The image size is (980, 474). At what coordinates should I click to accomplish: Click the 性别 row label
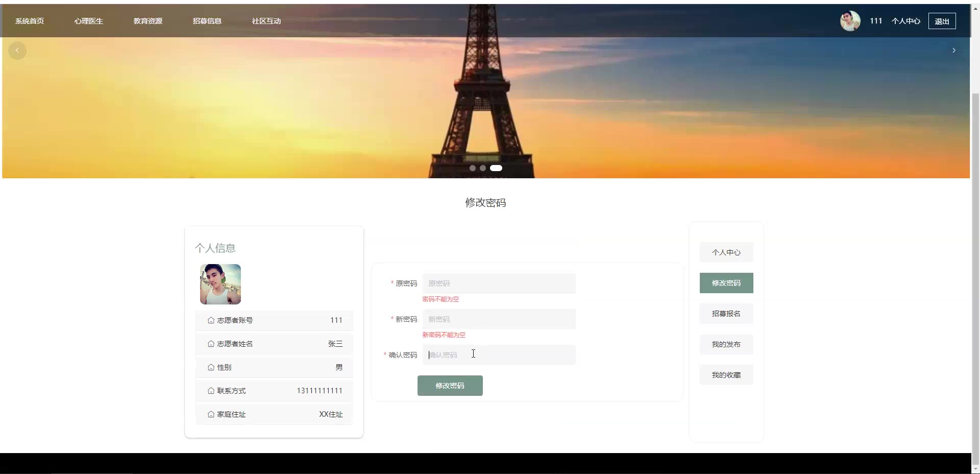(224, 367)
